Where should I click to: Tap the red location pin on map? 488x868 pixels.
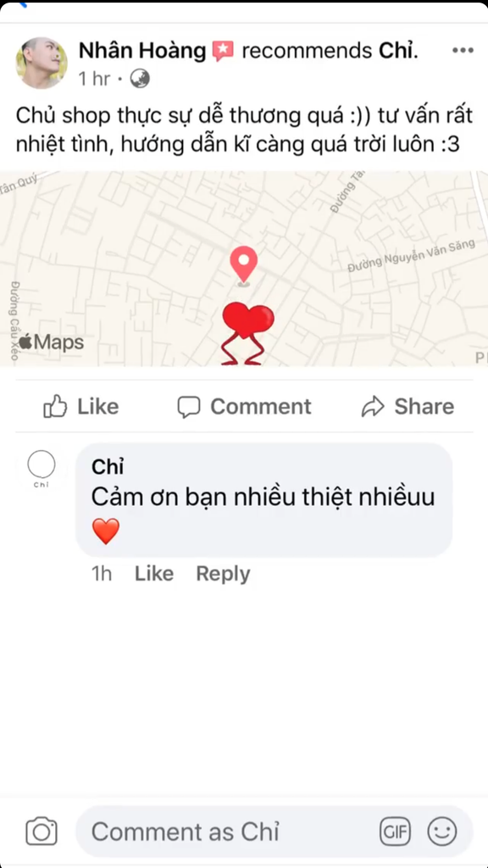point(244,265)
